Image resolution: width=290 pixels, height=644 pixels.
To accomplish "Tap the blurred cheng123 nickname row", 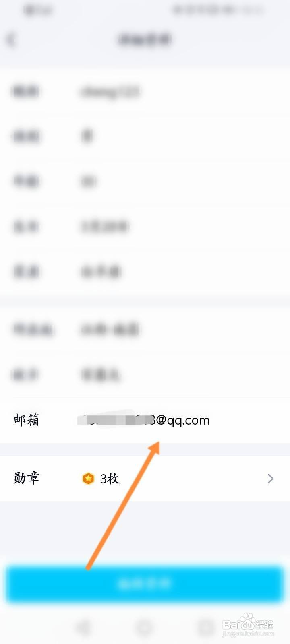I will [145, 92].
